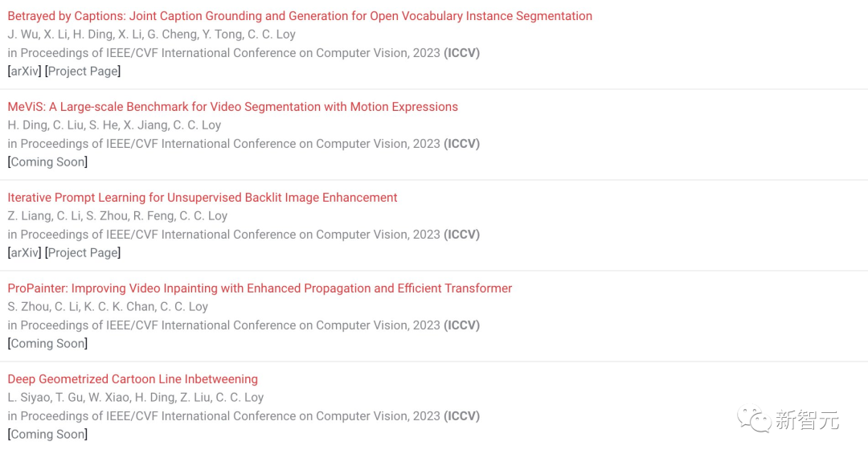868x458 pixels.
Task: Click the WeChat logo icon in watermark
Action: pos(753,419)
